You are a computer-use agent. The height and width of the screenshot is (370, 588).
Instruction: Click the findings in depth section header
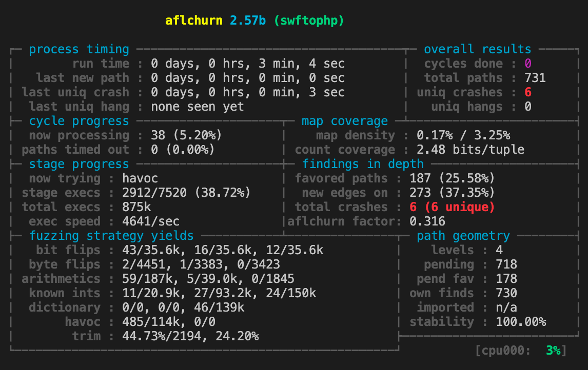[x=363, y=164]
